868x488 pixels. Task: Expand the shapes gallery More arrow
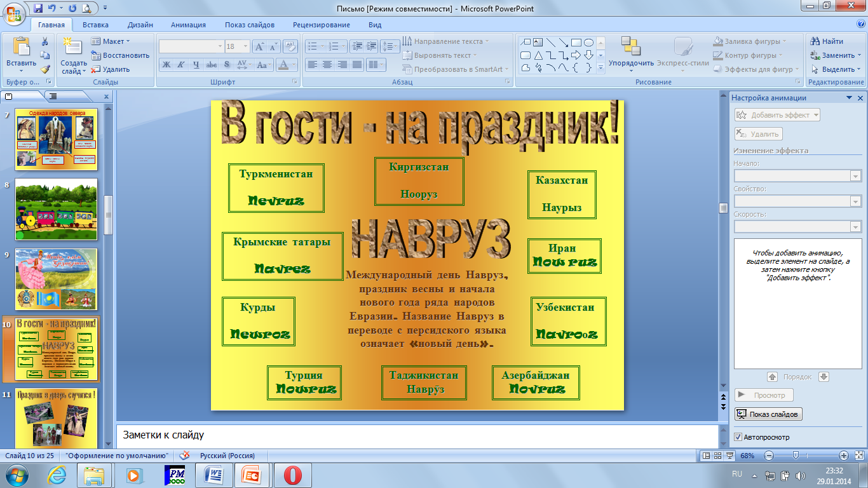point(601,68)
